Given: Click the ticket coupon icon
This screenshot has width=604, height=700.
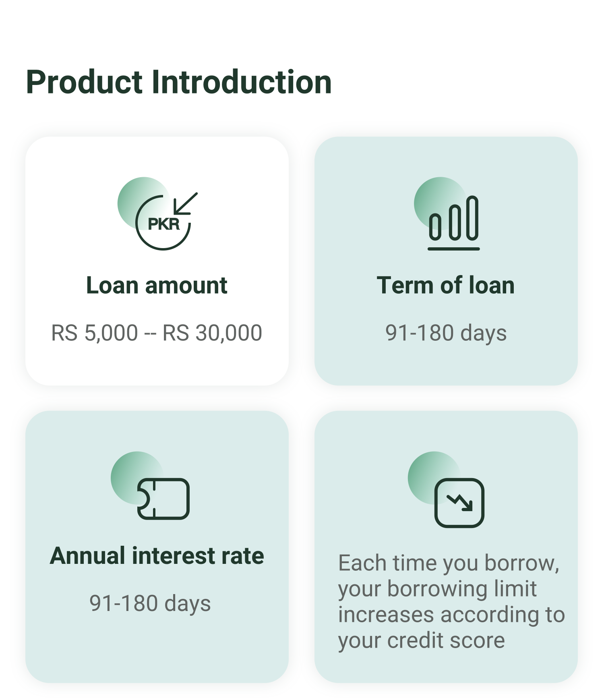Looking at the screenshot, I should [x=163, y=499].
